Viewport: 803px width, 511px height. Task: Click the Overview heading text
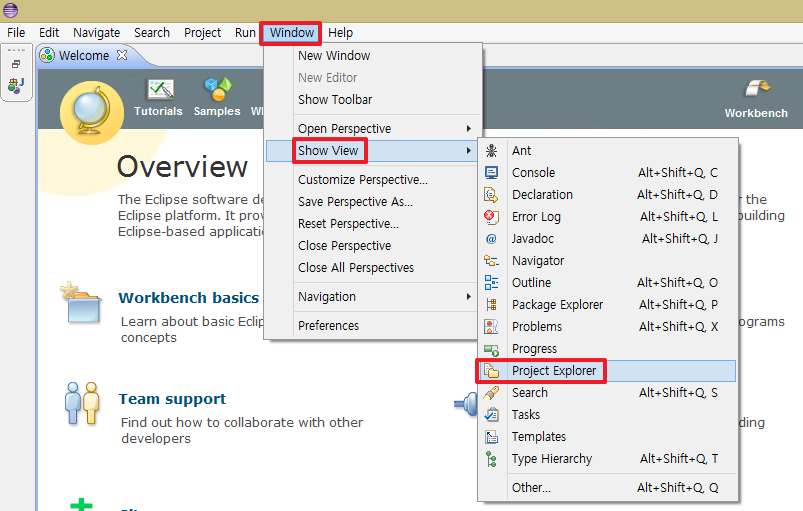coord(182,167)
